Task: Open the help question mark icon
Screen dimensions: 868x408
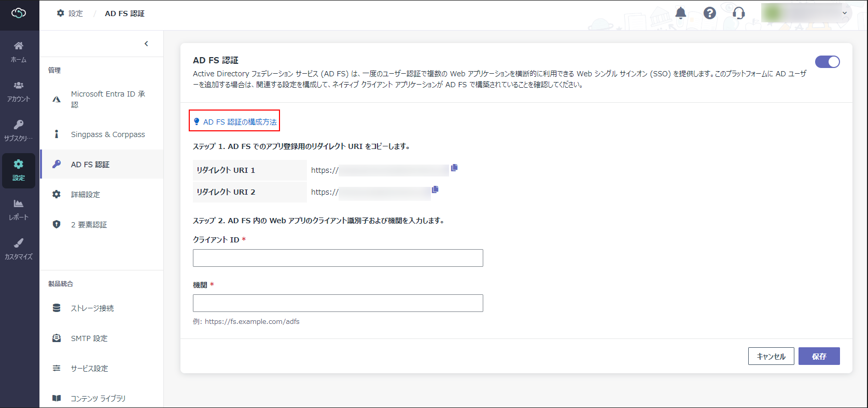Action: [710, 13]
